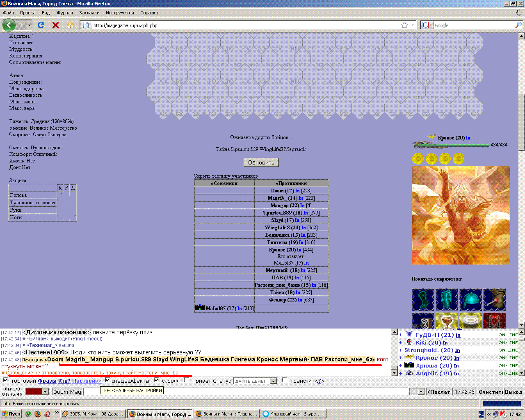This screenshot has width=525, height=420.
Task: Open the Инструменты menu
Action: [x=120, y=13]
